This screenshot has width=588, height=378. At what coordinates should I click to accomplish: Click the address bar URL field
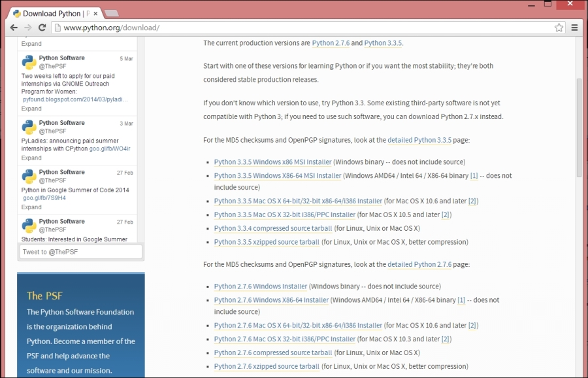[308, 27]
